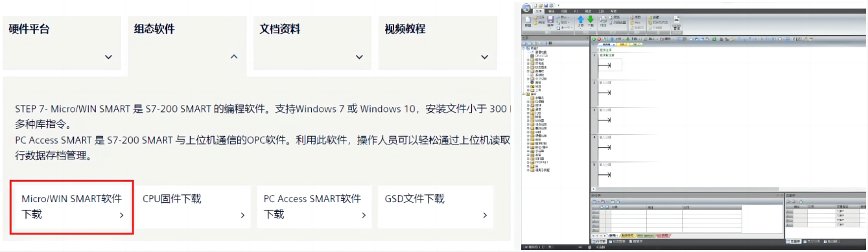
Task: Open the 上一个 dropdown in ribbon
Action: point(565,28)
